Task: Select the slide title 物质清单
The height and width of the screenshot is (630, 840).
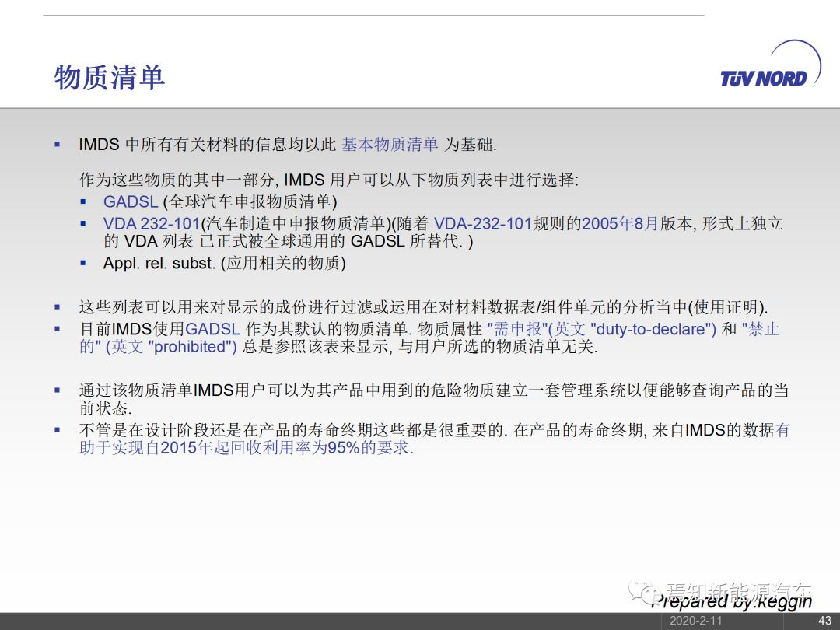Action: (110, 78)
